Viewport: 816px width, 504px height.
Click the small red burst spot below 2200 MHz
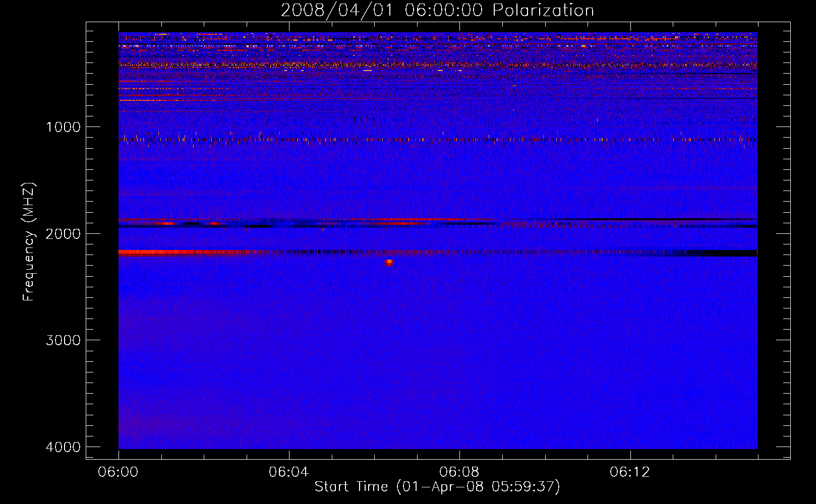click(389, 262)
